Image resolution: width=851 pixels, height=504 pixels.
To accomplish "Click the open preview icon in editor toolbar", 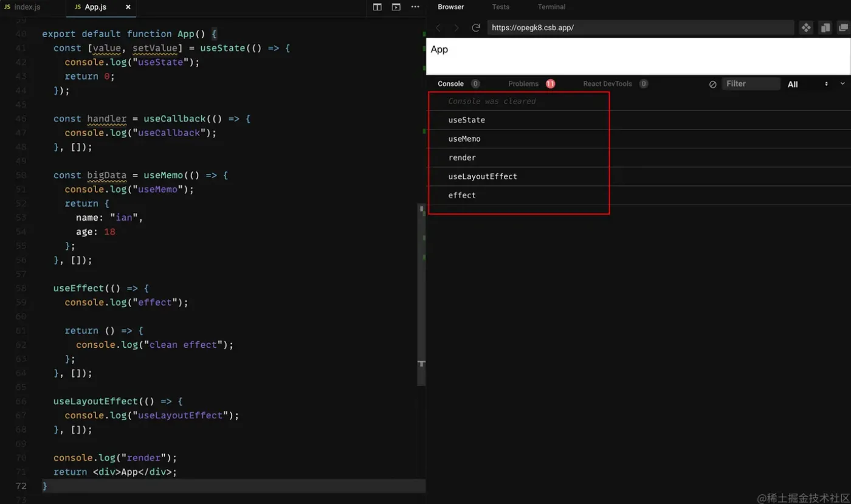I will [396, 7].
